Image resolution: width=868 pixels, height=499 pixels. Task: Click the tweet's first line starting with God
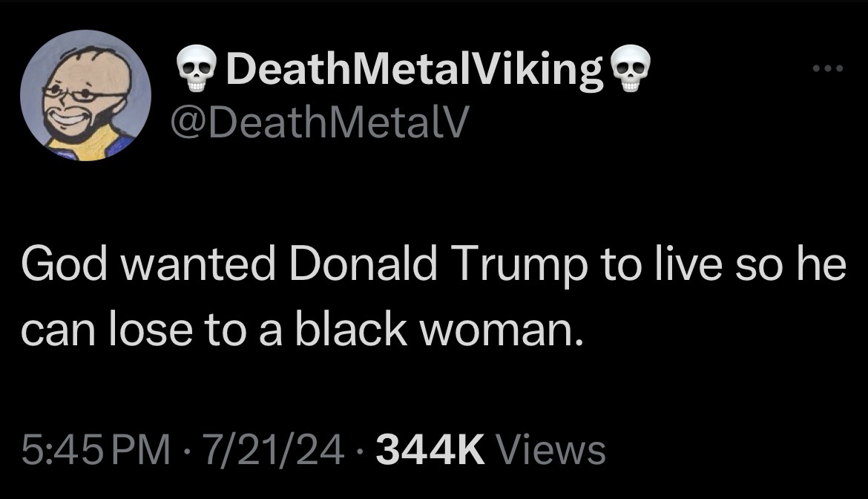coord(434,265)
